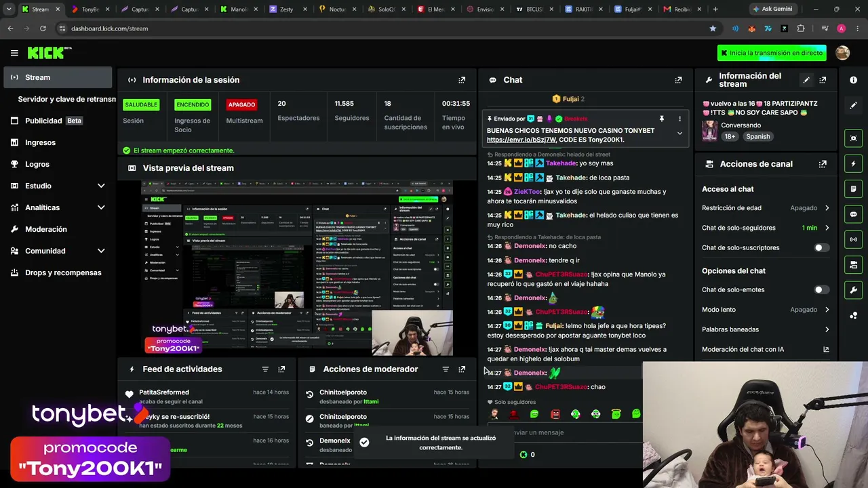Open Moderación del chat con IA

pos(766,350)
